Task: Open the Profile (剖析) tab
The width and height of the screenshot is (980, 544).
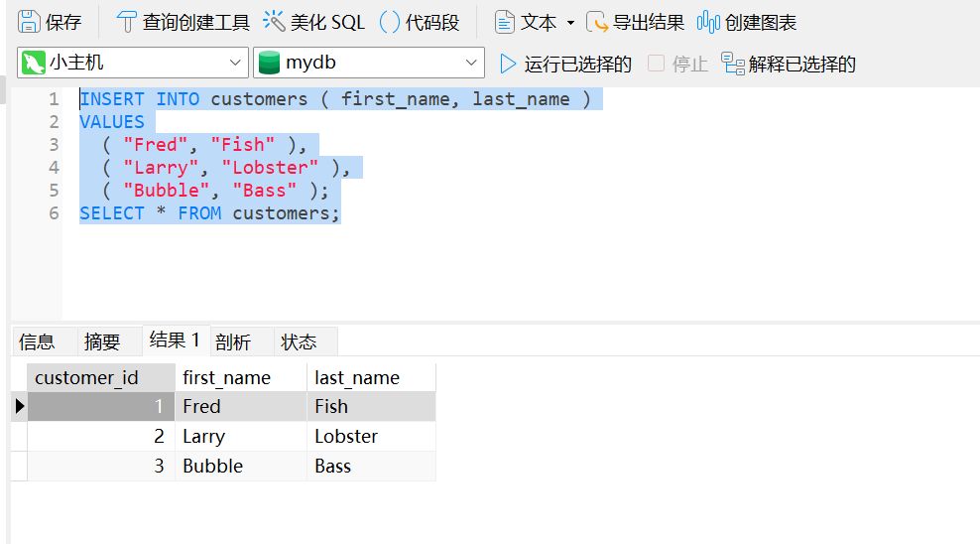Action: point(232,342)
